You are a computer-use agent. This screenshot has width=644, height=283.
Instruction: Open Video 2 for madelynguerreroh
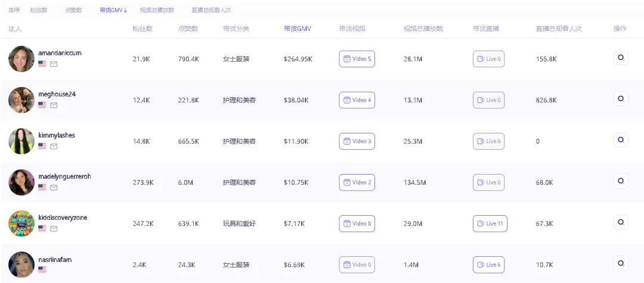pyautogui.click(x=357, y=182)
